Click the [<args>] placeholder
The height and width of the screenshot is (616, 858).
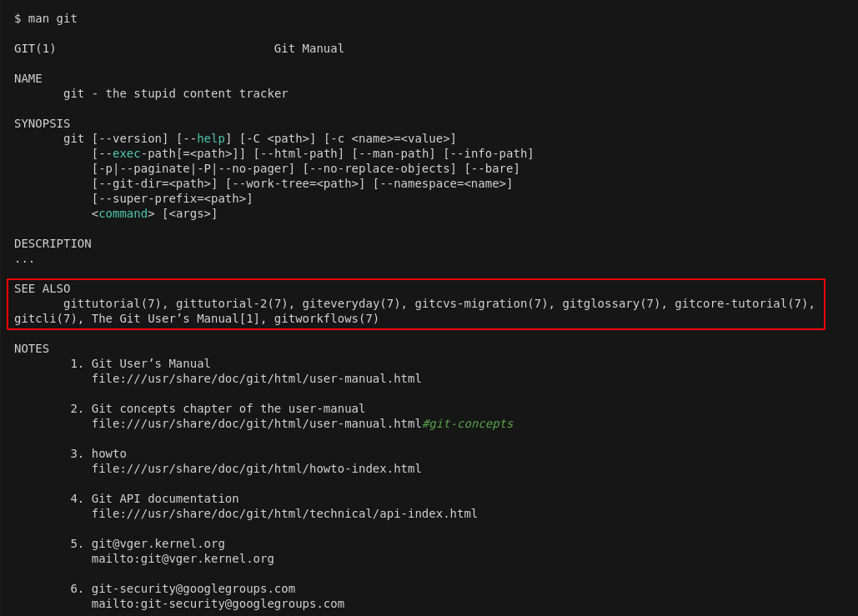click(x=190, y=214)
